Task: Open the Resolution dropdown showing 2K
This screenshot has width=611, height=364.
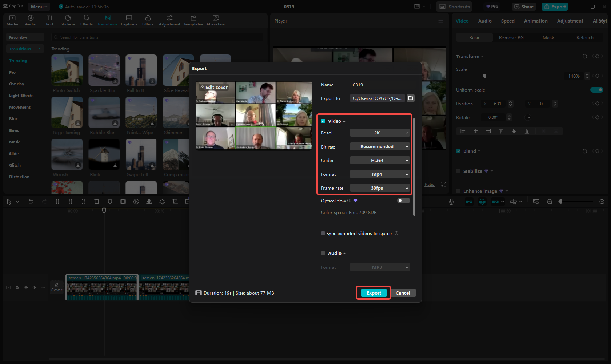Action: click(x=380, y=133)
